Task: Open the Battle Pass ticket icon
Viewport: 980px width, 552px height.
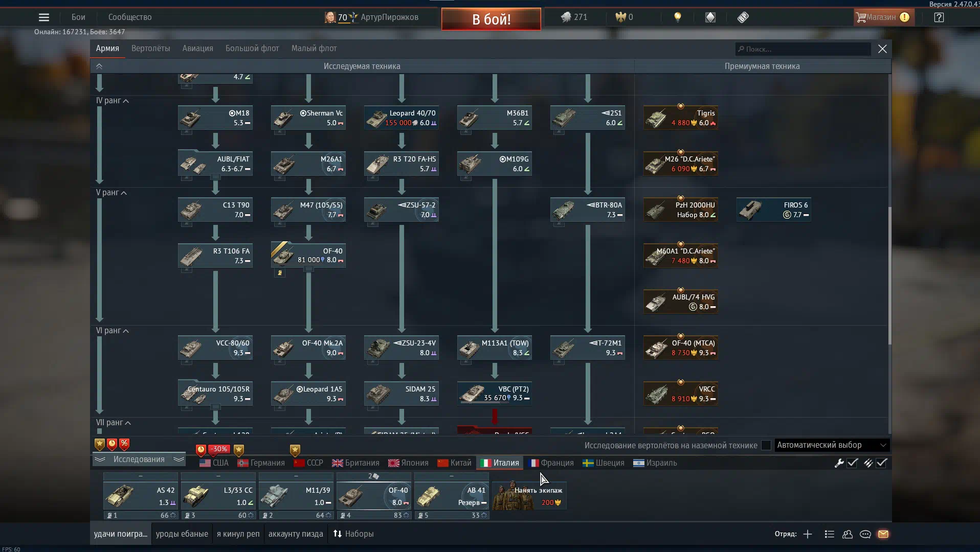Action: click(743, 17)
